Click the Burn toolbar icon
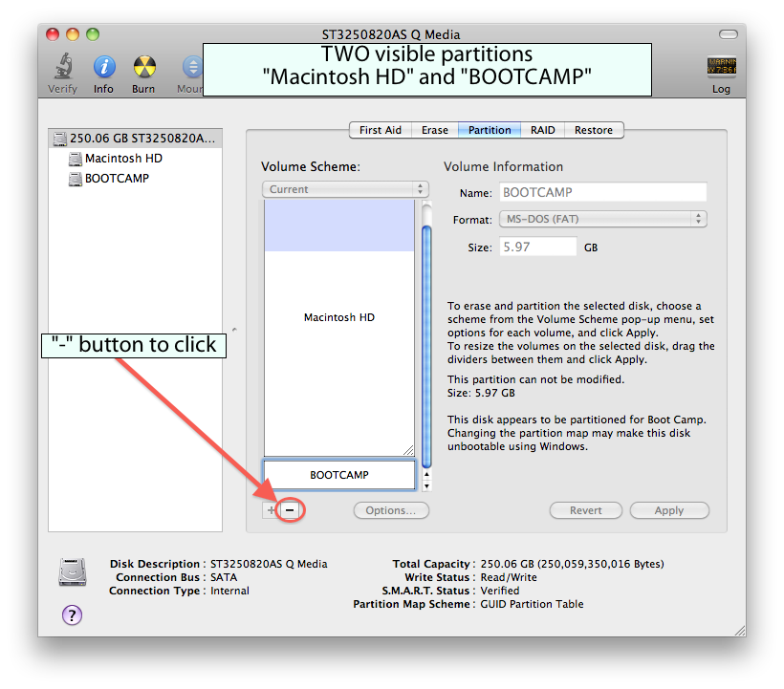 click(x=144, y=67)
